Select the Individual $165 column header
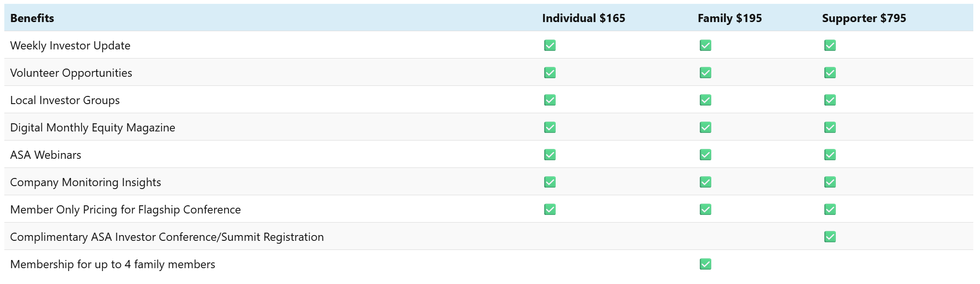 pyautogui.click(x=583, y=18)
